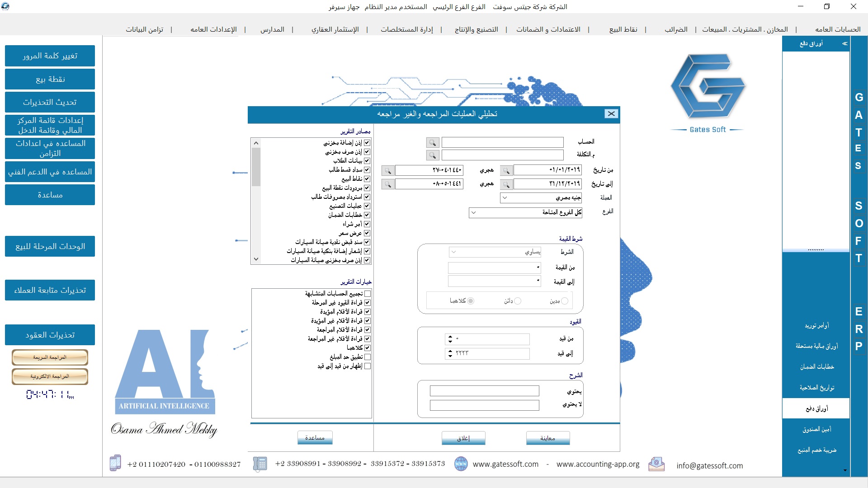Click تغيير كلمة المرور button

(50, 56)
